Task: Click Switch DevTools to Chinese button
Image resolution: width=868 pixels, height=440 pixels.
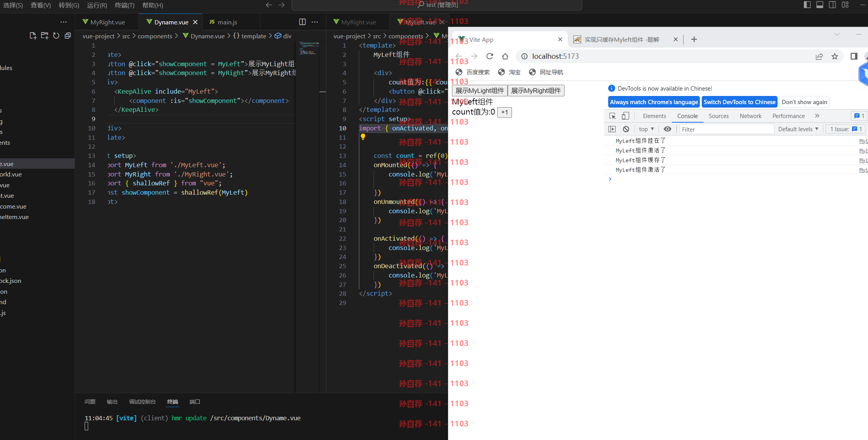Action: 739,102
